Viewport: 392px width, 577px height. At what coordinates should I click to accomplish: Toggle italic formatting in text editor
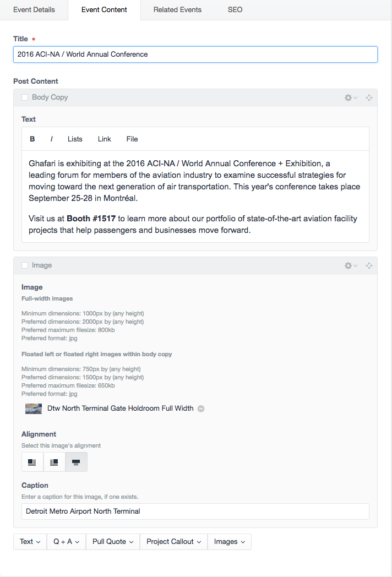[52, 139]
